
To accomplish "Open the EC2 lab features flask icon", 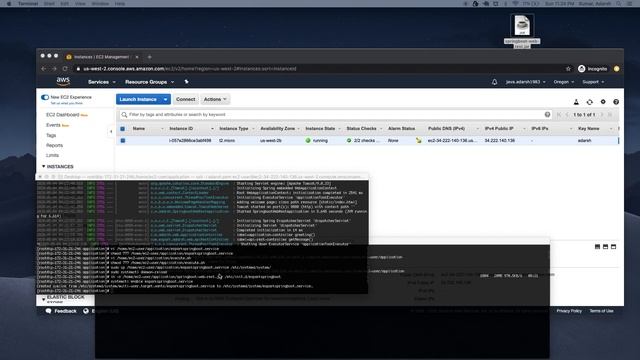I will point(576,102).
